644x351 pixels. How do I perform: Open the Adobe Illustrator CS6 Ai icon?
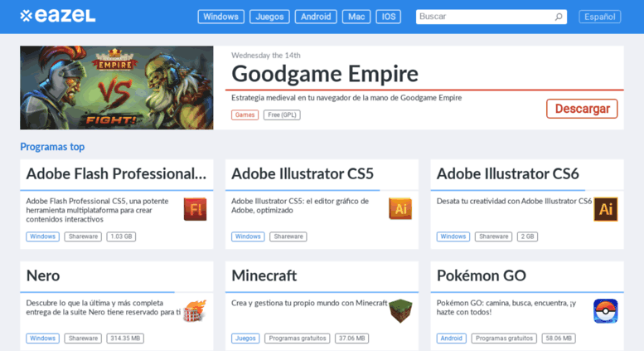[x=606, y=209]
